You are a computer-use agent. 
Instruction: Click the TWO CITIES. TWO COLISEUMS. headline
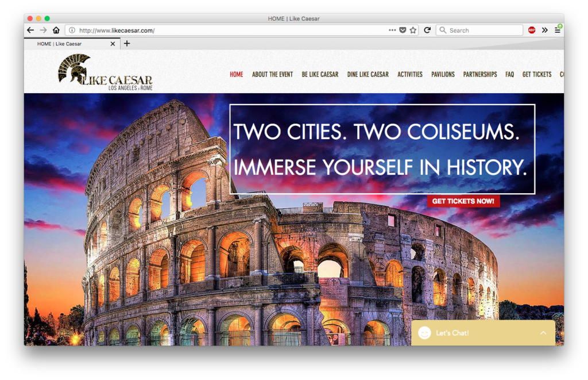click(377, 132)
